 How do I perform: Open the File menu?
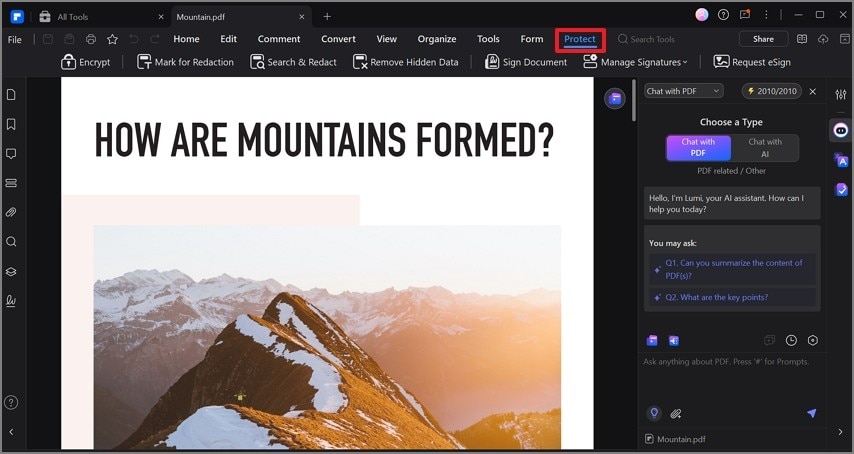click(15, 39)
